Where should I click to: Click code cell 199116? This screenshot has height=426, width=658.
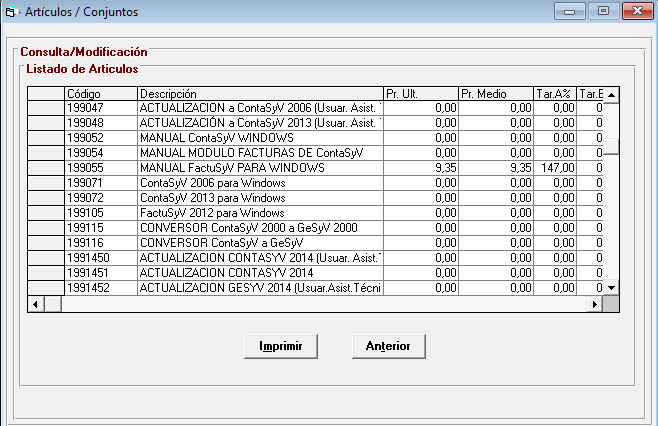101,243
